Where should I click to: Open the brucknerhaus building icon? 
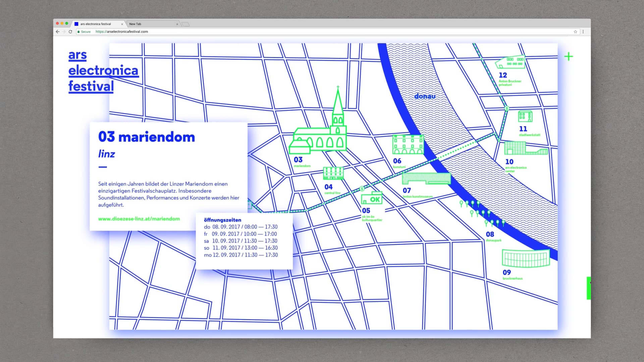526,258
